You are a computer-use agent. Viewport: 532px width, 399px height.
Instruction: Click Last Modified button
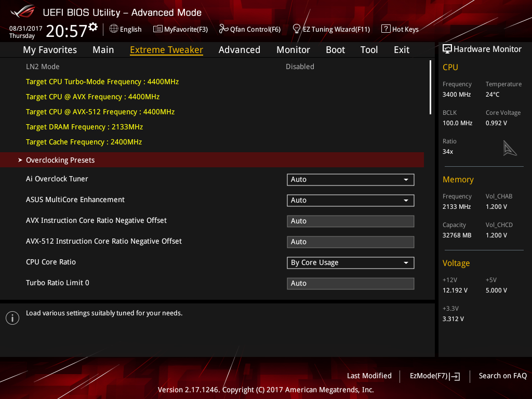click(369, 376)
